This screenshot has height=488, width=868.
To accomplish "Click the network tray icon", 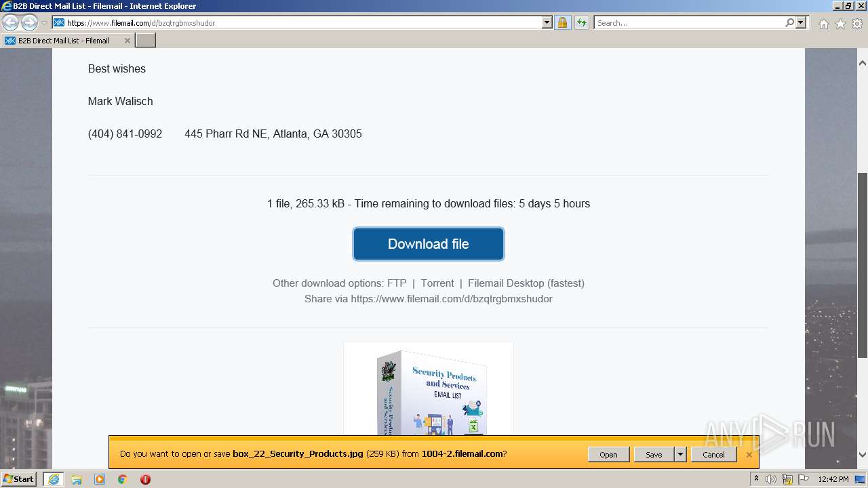I will pyautogui.click(x=787, y=479).
